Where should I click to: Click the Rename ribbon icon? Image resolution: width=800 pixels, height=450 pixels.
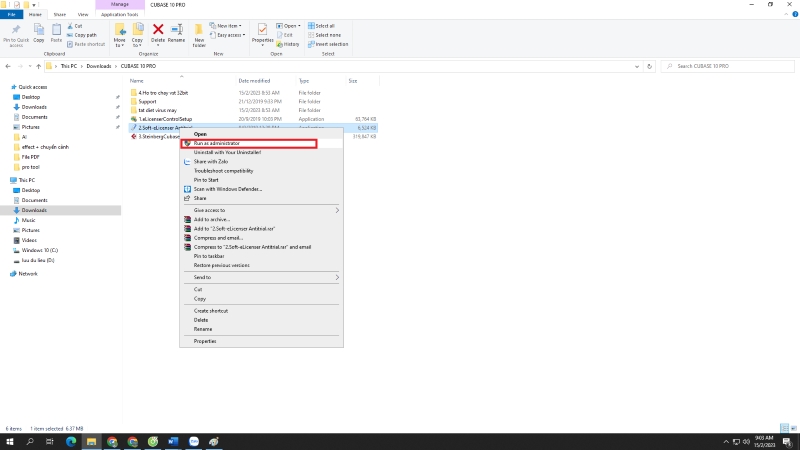[x=177, y=30]
